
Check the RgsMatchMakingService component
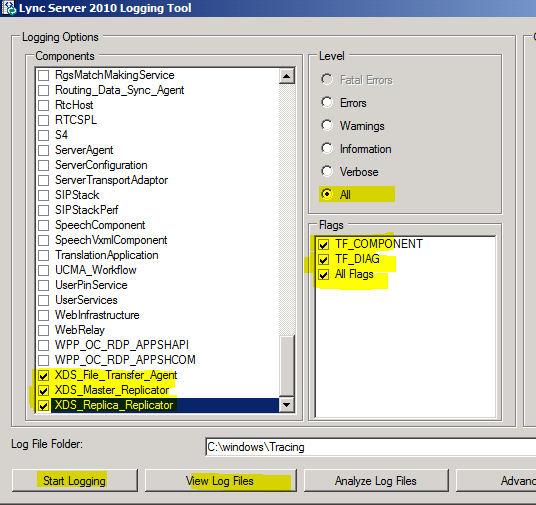[x=43, y=75]
